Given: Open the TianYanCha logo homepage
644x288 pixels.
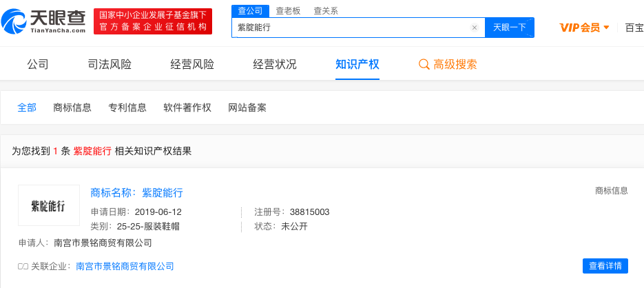Looking at the screenshot, I should 43,21.
